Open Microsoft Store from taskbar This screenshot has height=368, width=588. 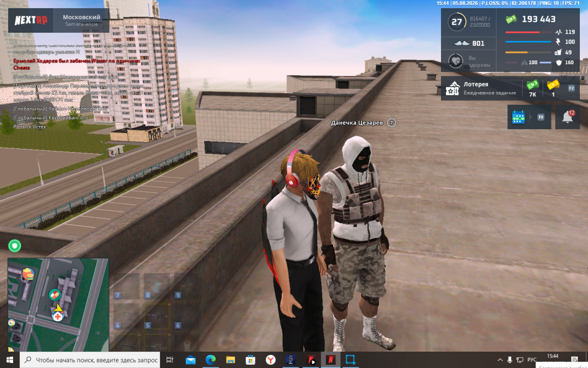(x=250, y=360)
